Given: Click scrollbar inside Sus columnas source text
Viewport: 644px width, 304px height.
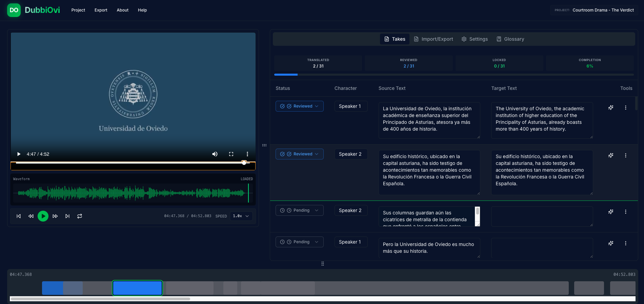Looking at the screenshot, I should click(x=478, y=211).
